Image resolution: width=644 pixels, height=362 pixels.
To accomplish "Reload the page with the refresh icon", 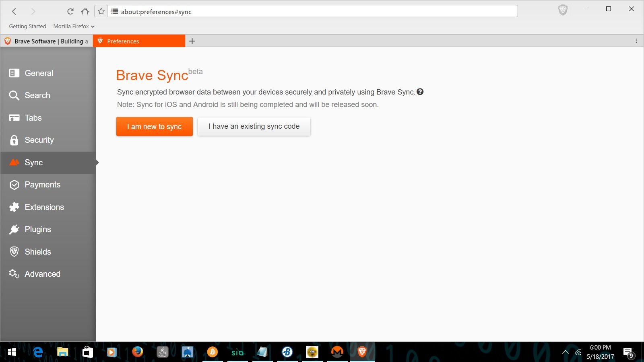I will point(70,11).
